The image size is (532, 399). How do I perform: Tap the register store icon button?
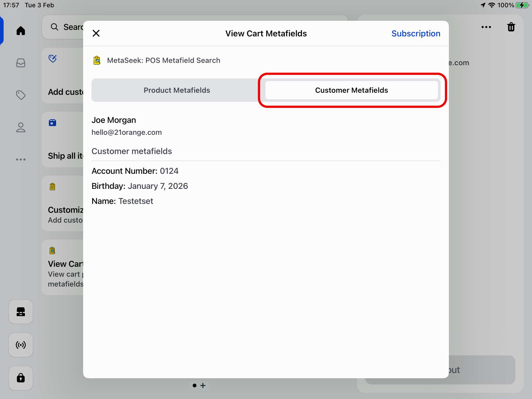pos(21,312)
